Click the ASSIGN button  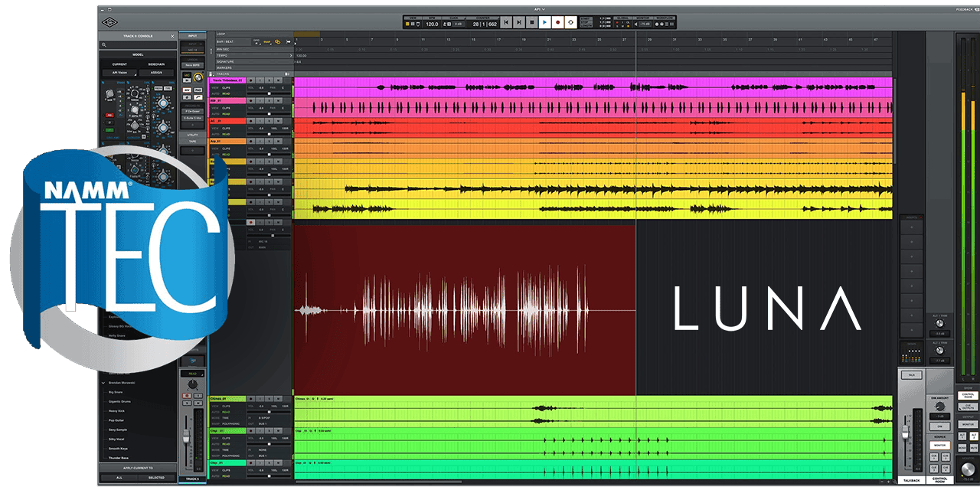[156, 72]
